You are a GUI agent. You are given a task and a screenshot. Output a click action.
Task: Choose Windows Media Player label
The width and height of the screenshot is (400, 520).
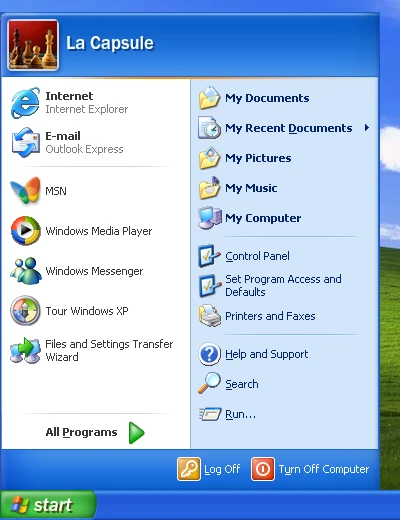click(99, 231)
